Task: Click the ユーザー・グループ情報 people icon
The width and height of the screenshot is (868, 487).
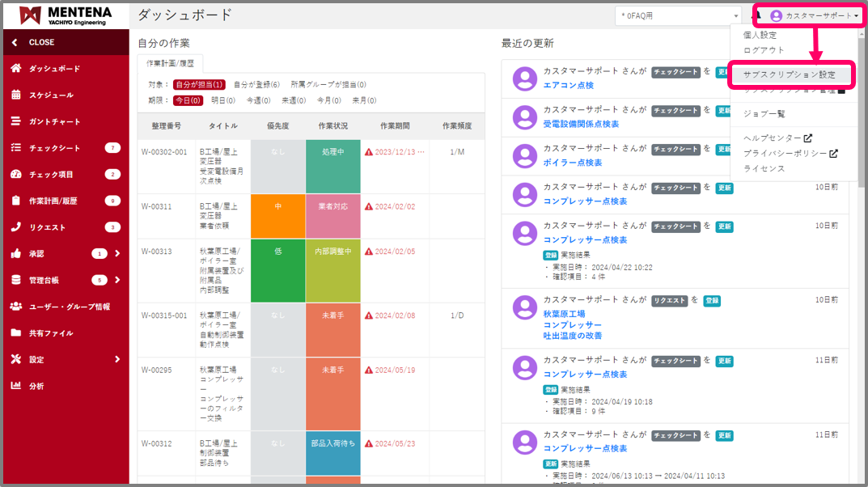Action: 16,307
